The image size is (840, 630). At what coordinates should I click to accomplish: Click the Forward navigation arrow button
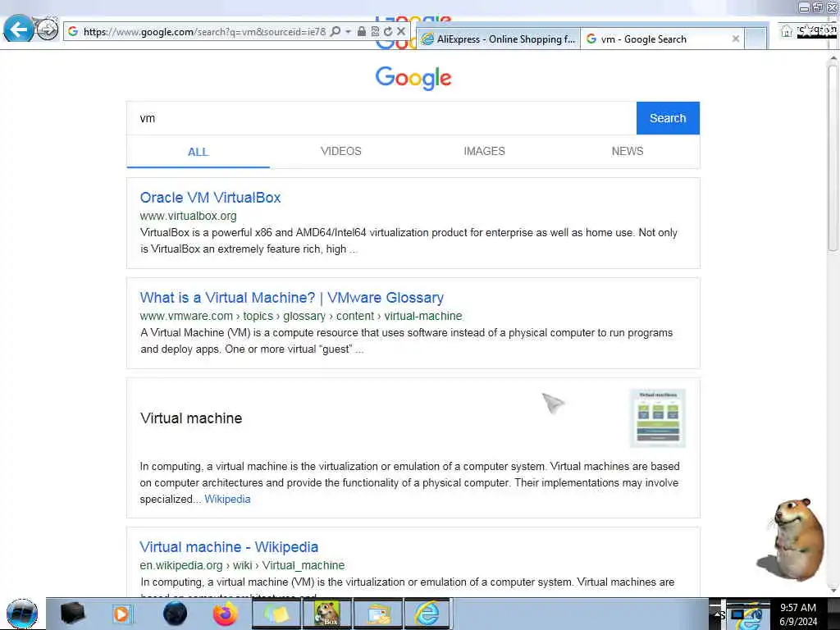click(x=47, y=29)
